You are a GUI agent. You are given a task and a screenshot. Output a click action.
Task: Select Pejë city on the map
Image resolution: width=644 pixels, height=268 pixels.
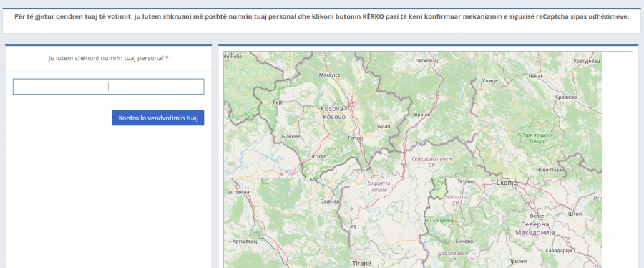tap(278, 102)
